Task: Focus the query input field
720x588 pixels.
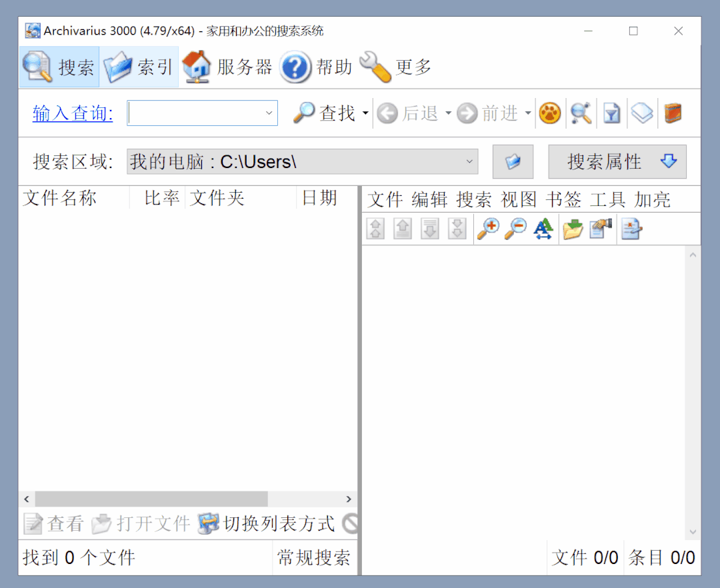Action: (x=195, y=113)
